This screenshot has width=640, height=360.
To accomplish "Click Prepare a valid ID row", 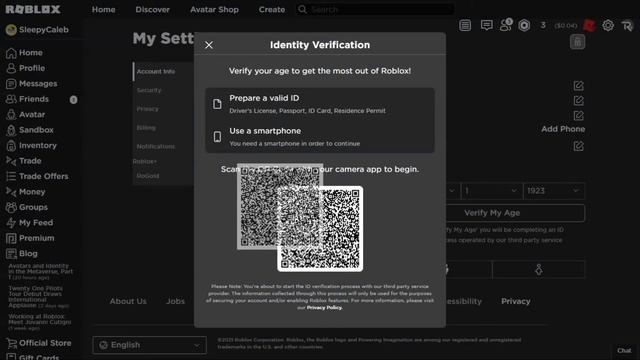I will click(x=320, y=104).
